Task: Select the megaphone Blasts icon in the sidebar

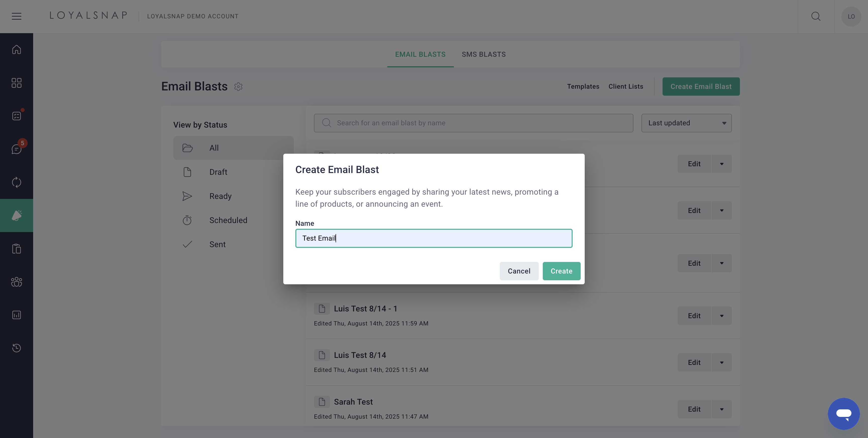Action: tap(17, 215)
